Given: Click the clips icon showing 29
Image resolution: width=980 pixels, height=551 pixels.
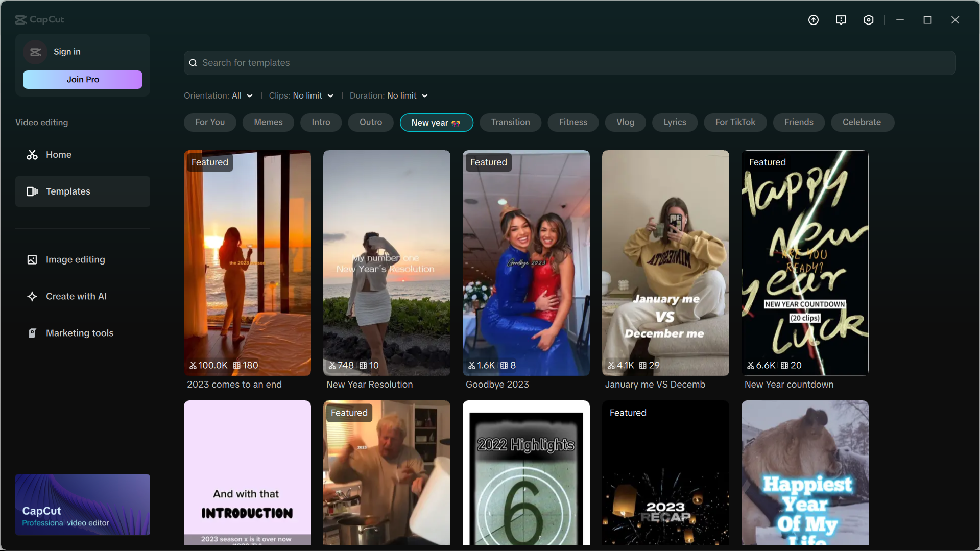Looking at the screenshot, I should [x=643, y=366].
